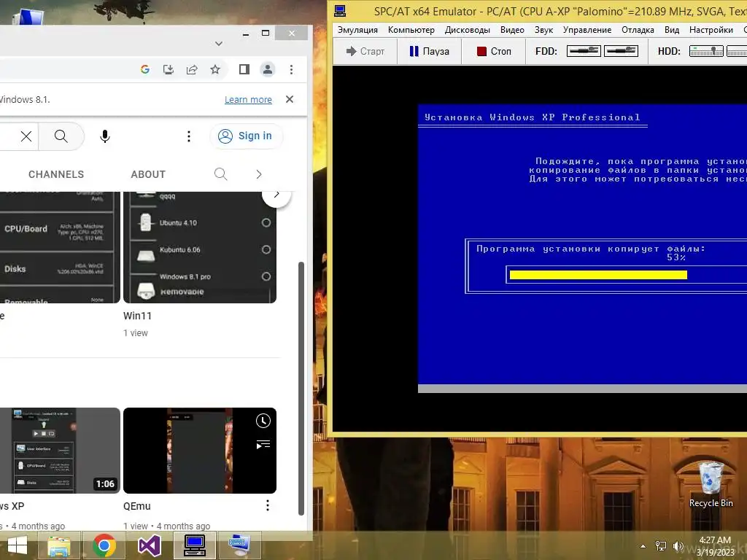Click the first FDD floppy drive icon

pos(584,51)
